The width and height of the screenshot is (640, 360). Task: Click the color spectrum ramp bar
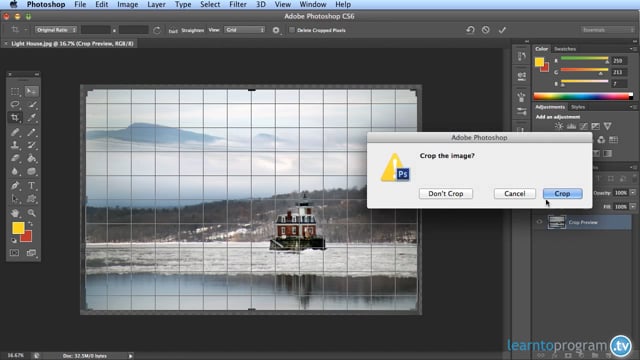click(584, 96)
